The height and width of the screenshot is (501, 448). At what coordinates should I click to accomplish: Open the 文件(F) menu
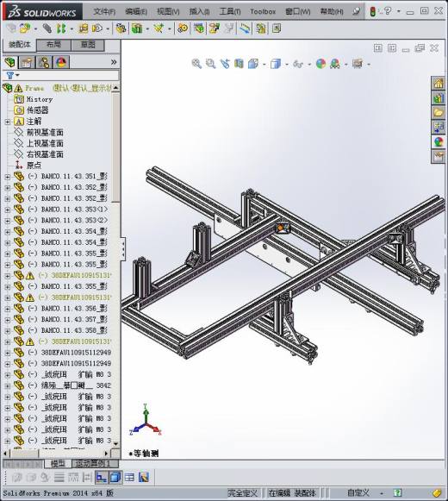coord(104,11)
